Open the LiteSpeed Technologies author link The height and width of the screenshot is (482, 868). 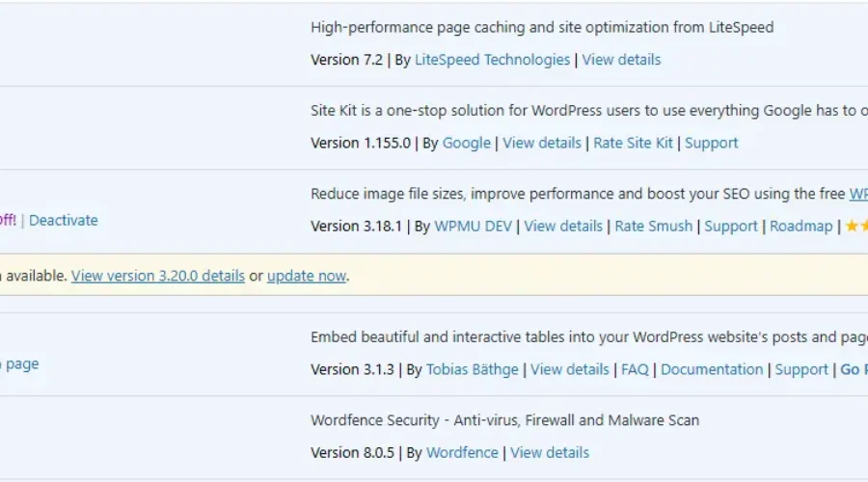[x=492, y=60]
